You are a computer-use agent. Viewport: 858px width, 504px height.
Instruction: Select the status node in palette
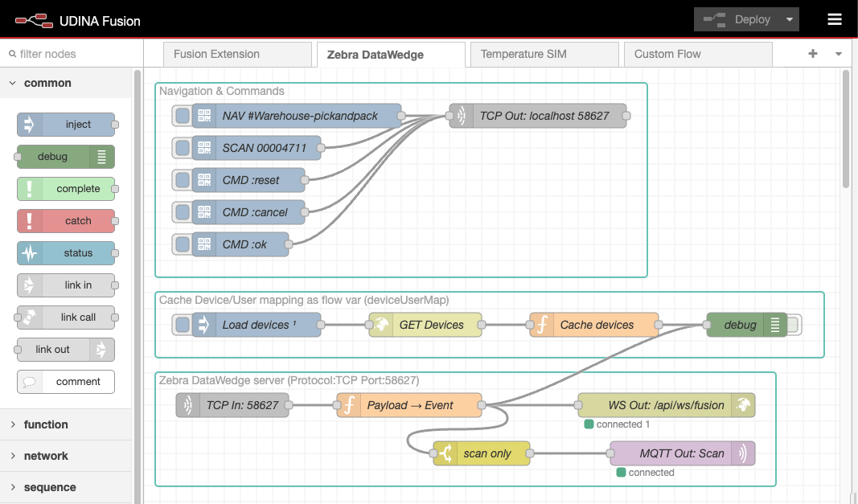(x=66, y=253)
